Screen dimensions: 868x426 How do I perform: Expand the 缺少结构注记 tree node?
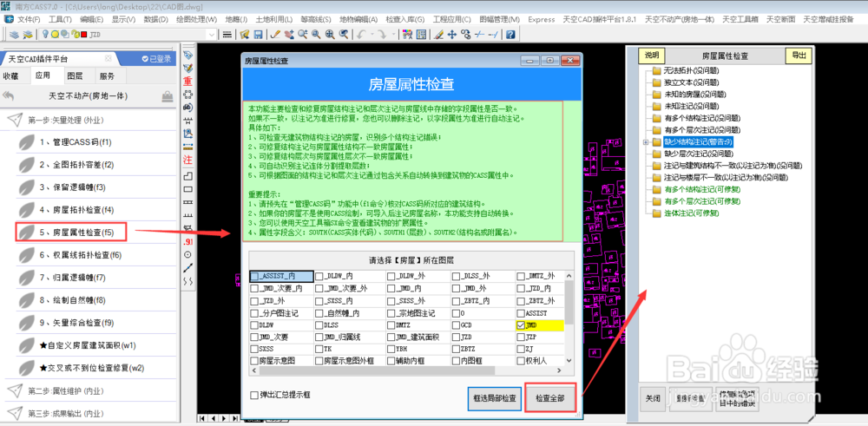point(646,142)
